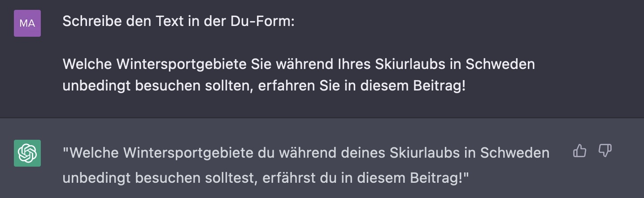Click 'Schweden' in the user message
Viewport: 644px width, 198px height.
(500, 64)
